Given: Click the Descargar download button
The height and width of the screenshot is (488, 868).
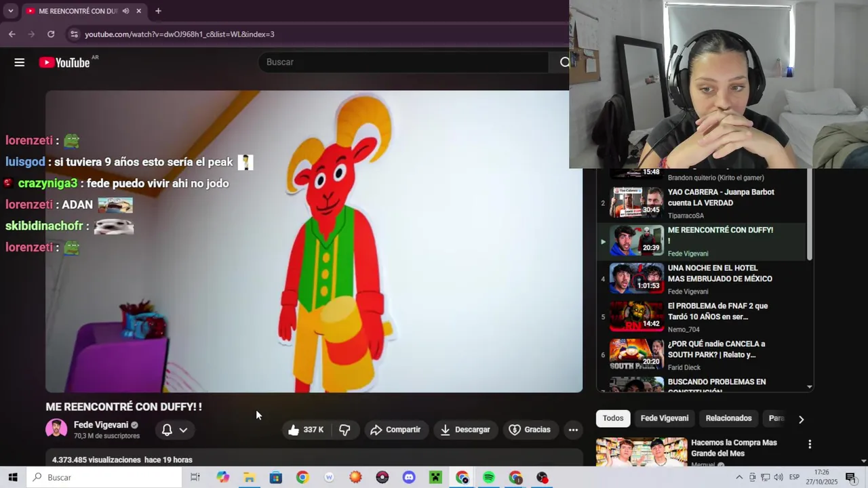Looking at the screenshot, I should (465, 430).
